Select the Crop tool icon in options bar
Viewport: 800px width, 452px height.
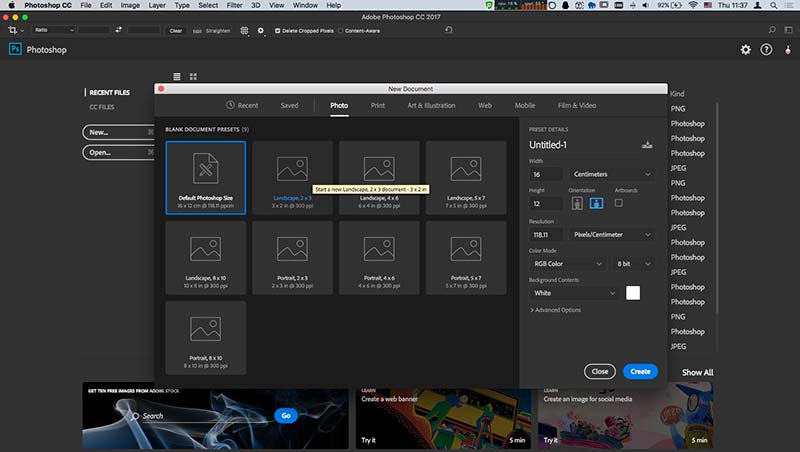tap(12, 31)
